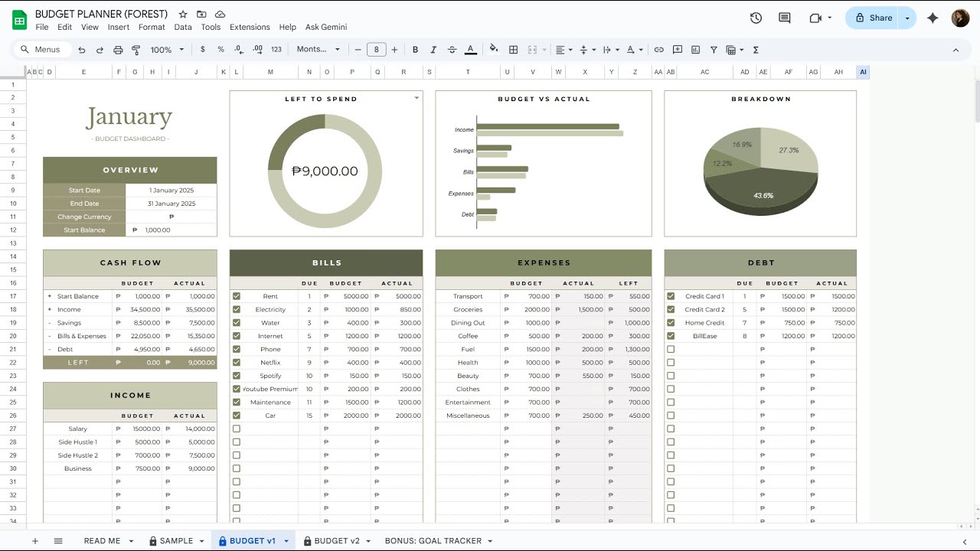The height and width of the screenshot is (551, 980).
Task: Open Share options dropdown arrow
Action: coord(907,18)
